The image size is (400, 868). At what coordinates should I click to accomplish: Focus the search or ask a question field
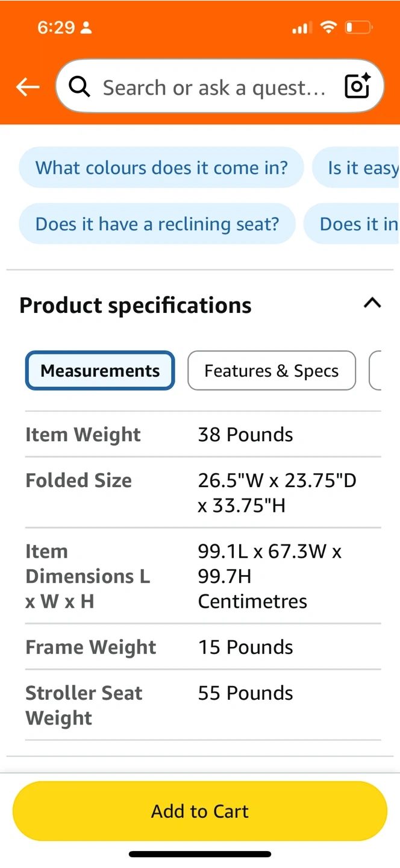(214, 88)
